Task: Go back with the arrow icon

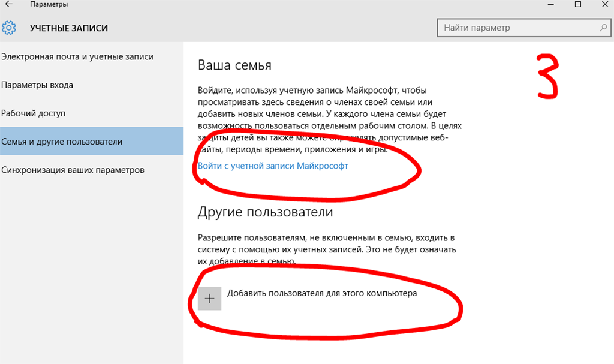Action: coord(8,4)
